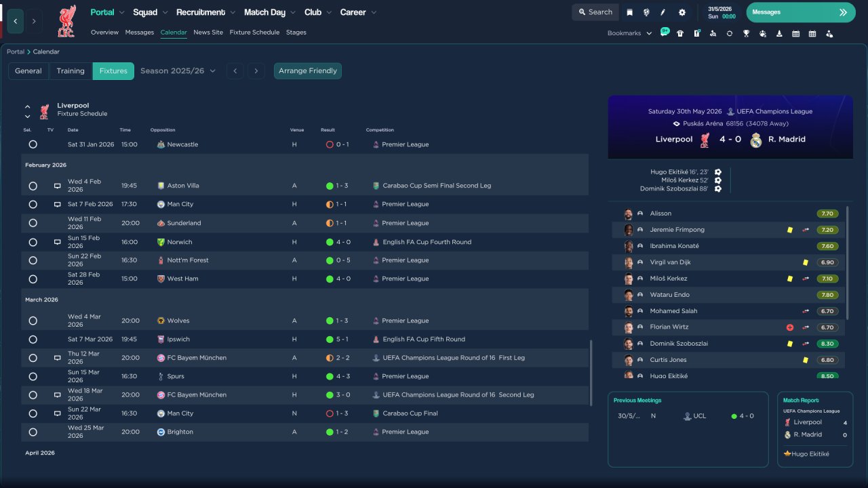The width and height of the screenshot is (868, 488).
Task: Go to the previous season with the left arrow
Action: (235, 71)
